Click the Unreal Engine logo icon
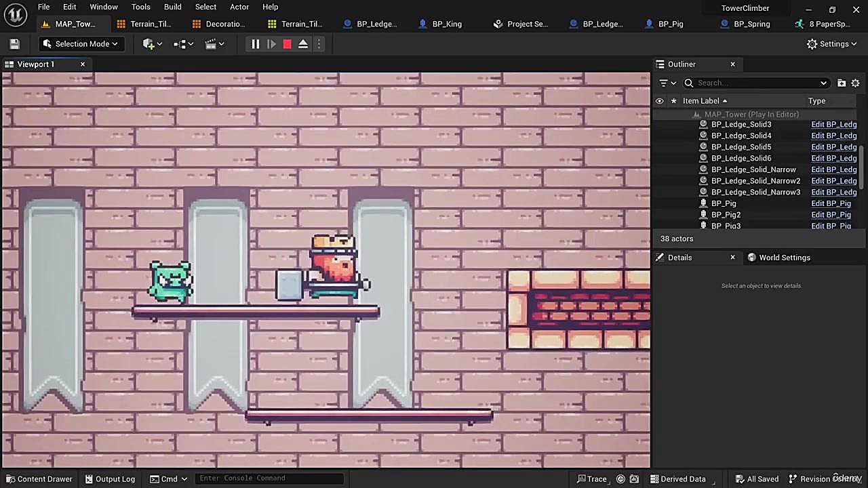This screenshot has width=868, height=488. (16, 14)
